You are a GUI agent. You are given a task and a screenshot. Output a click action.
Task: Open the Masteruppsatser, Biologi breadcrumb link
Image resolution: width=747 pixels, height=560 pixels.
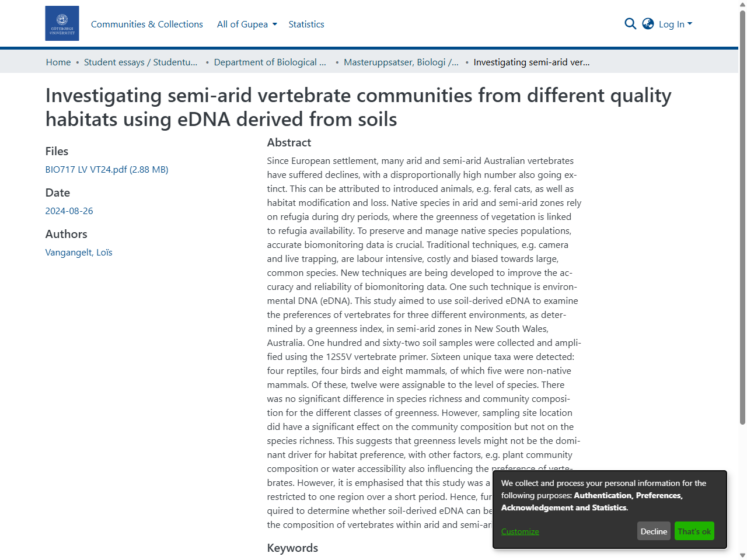[x=401, y=62]
